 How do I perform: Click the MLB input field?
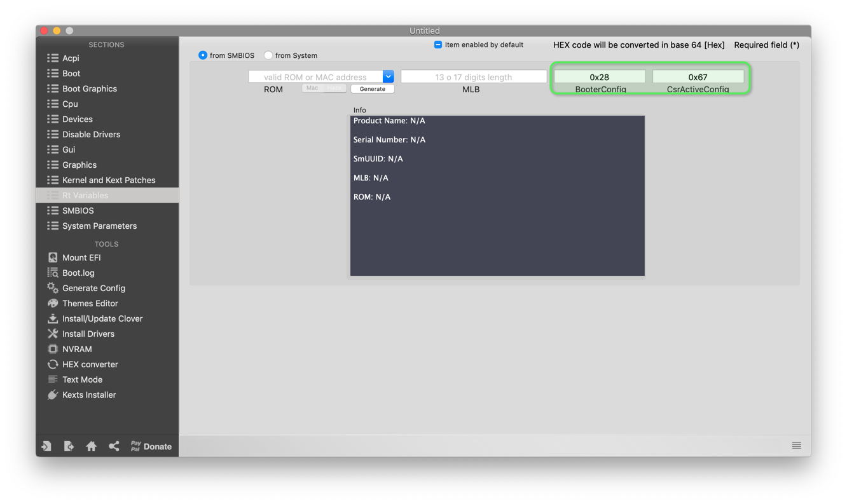(x=474, y=77)
